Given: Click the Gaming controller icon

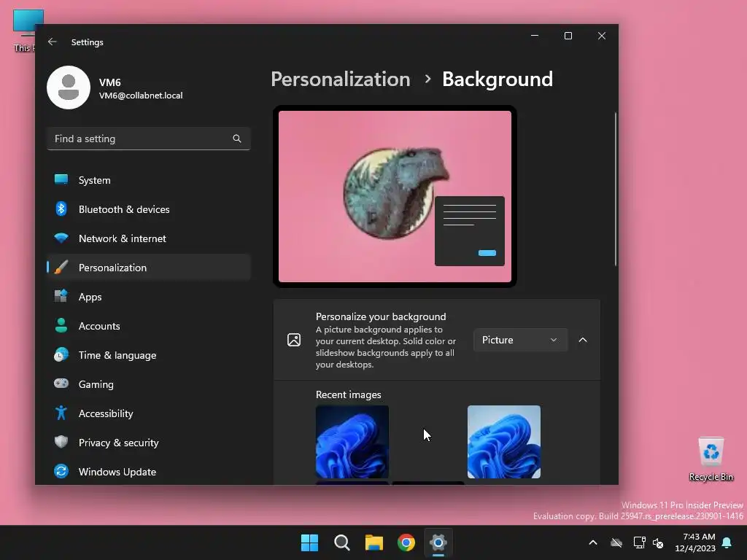Looking at the screenshot, I should click(x=61, y=384).
